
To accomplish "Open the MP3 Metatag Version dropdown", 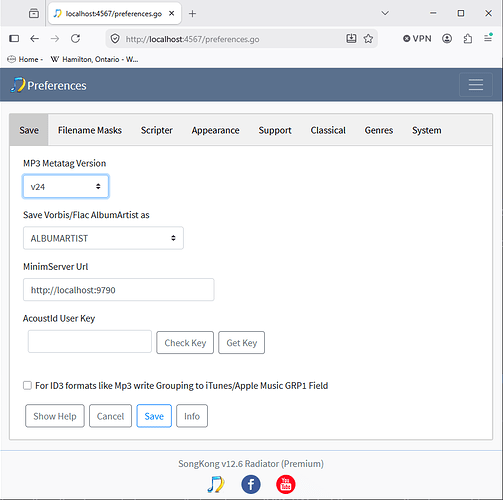I will tap(66, 186).
